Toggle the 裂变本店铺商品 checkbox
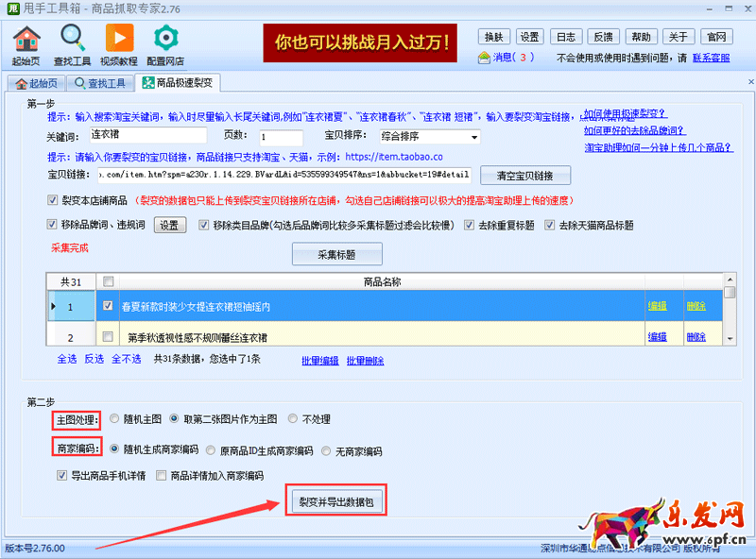 pos(53,200)
